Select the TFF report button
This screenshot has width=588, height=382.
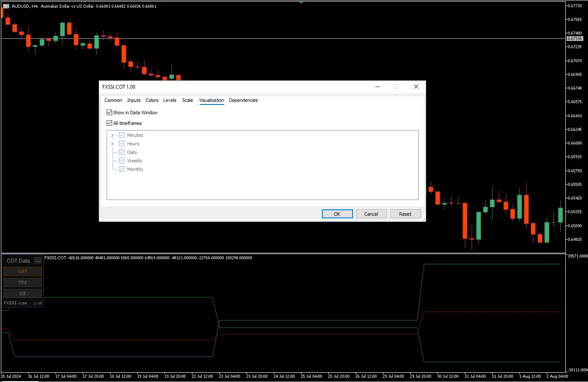click(23, 282)
